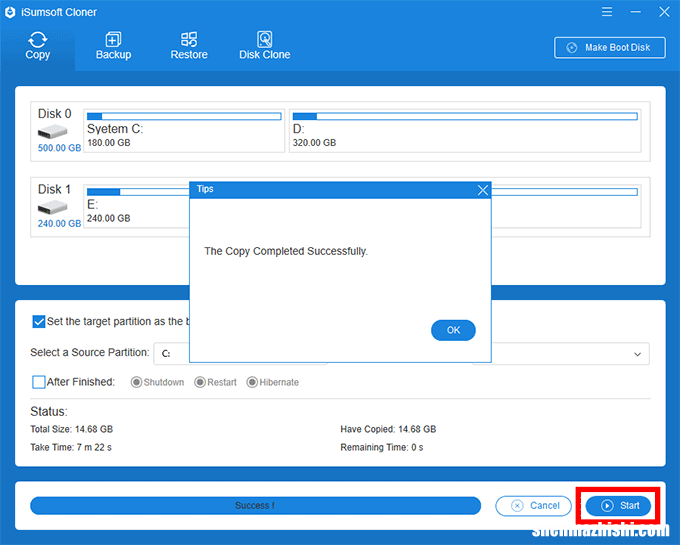680x545 pixels.
Task: Switch to the Backup tab
Action: (x=113, y=46)
